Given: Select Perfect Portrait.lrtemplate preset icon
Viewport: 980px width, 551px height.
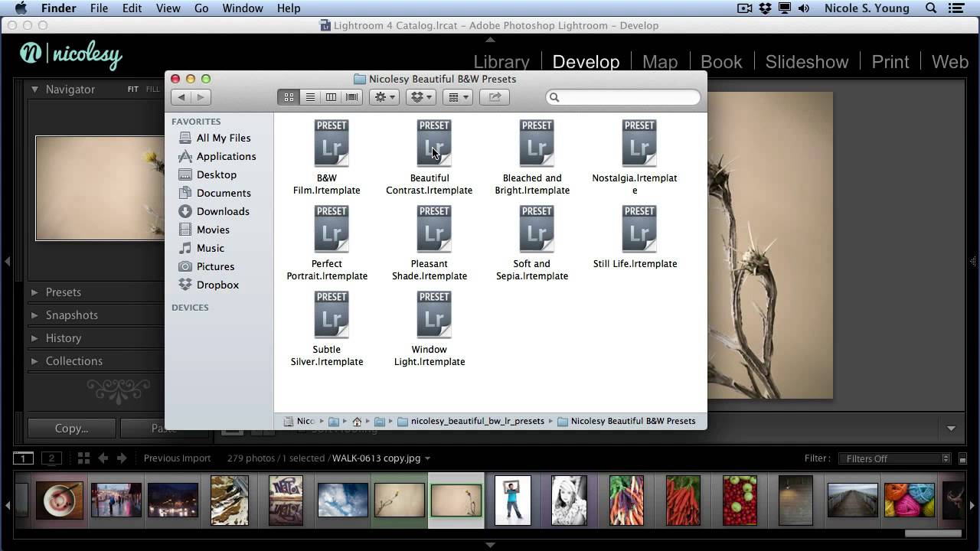Looking at the screenshot, I should pyautogui.click(x=331, y=229).
